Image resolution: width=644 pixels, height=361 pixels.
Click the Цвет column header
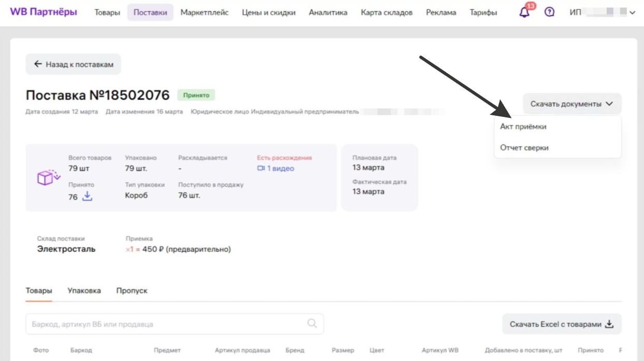[377, 350]
